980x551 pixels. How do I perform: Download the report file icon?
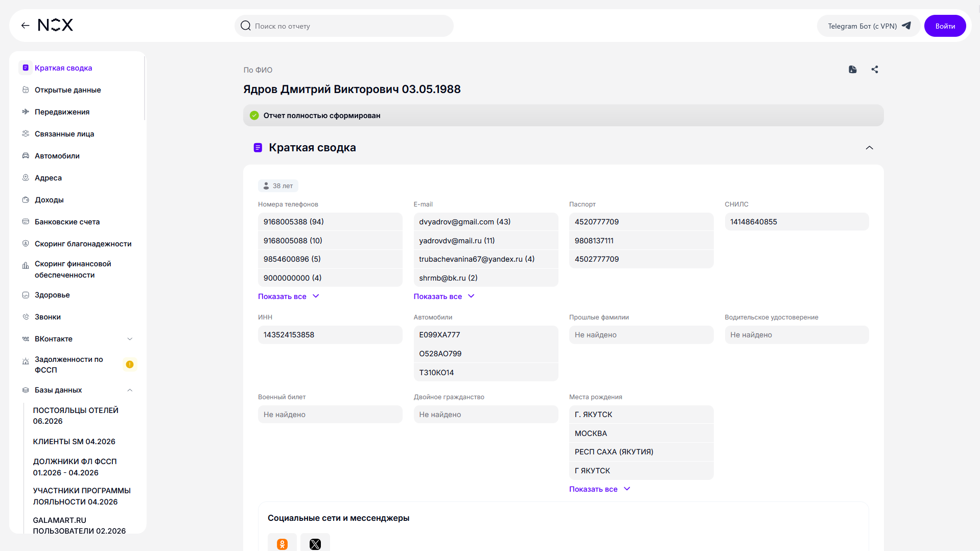(x=853, y=70)
